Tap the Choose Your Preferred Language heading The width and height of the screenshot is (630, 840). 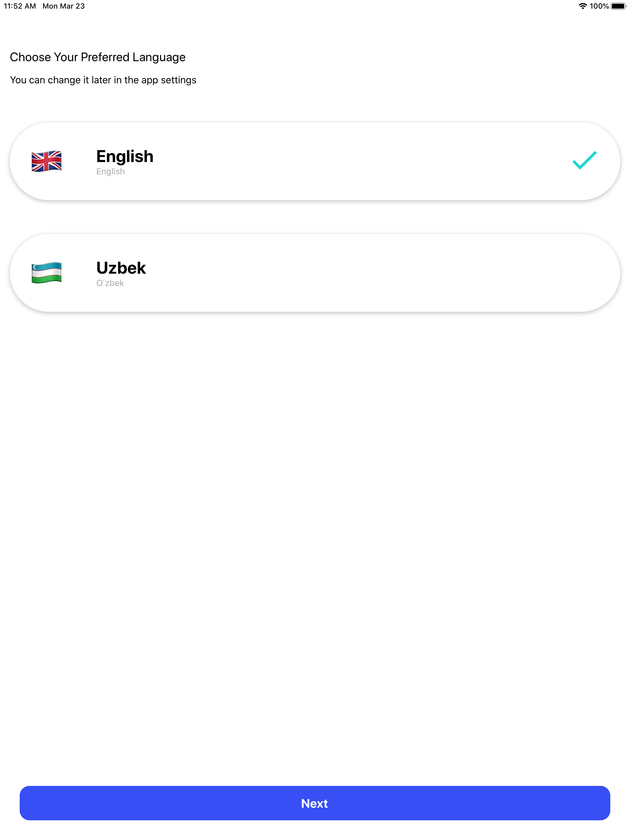[x=98, y=57]
